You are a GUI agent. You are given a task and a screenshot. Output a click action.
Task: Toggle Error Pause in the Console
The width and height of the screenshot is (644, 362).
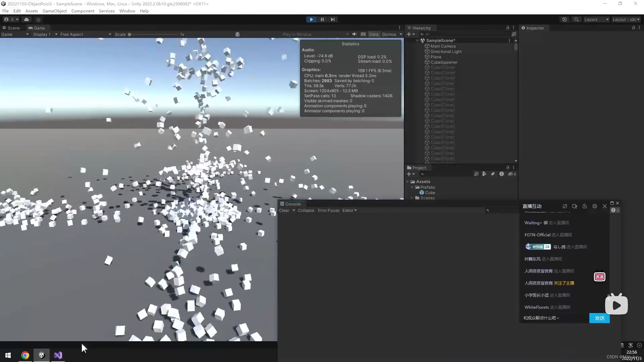328,210
